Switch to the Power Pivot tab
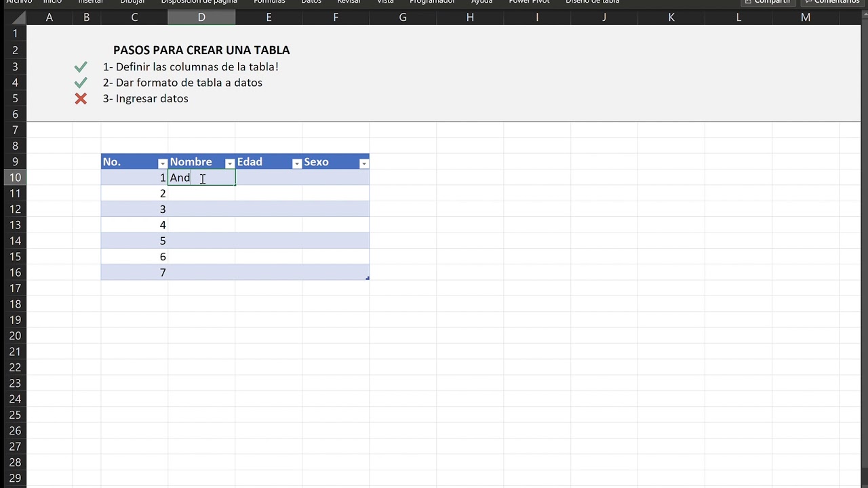Screen dimensions: 868x488 [x=529, y=2]
